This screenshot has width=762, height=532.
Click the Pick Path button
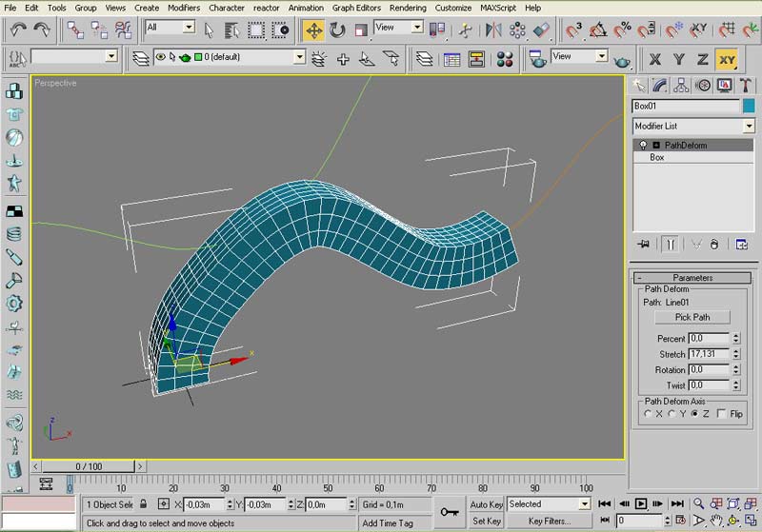pos(692,317)
